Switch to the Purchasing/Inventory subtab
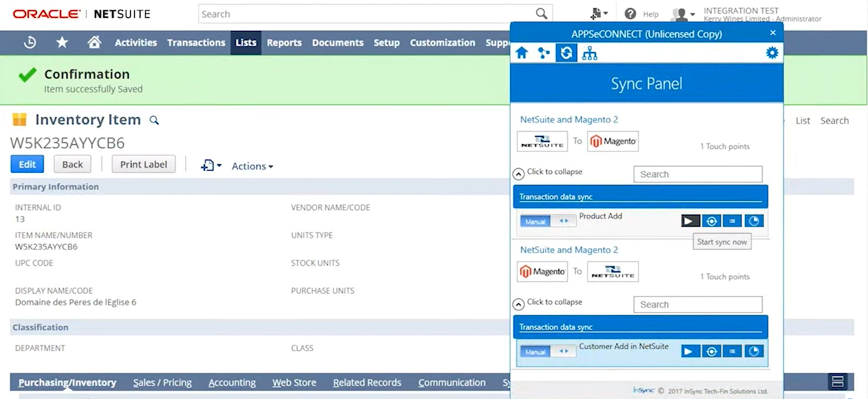The width and height of the screenshot is (868, 399). click(x=67, y=382)
